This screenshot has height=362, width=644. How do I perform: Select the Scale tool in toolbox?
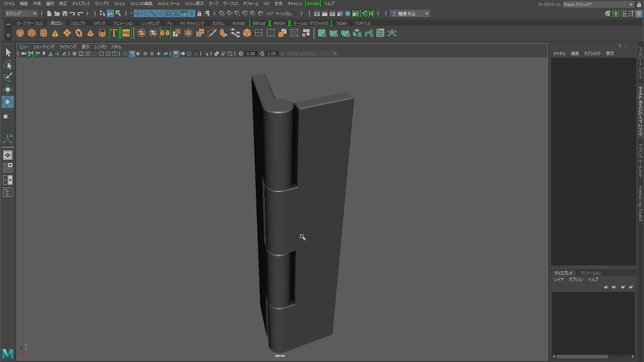(8, 115)
